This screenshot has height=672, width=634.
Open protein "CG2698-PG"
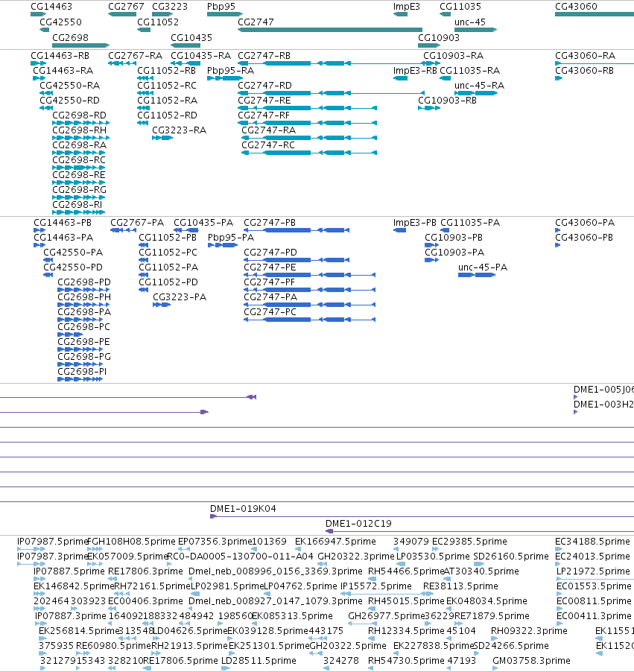[x=84, y=357]
